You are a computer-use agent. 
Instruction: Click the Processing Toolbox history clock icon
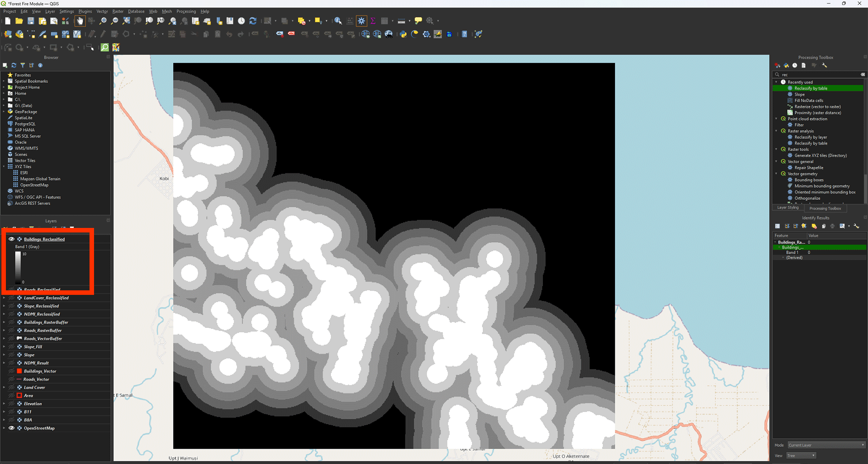tap(795, 66)
